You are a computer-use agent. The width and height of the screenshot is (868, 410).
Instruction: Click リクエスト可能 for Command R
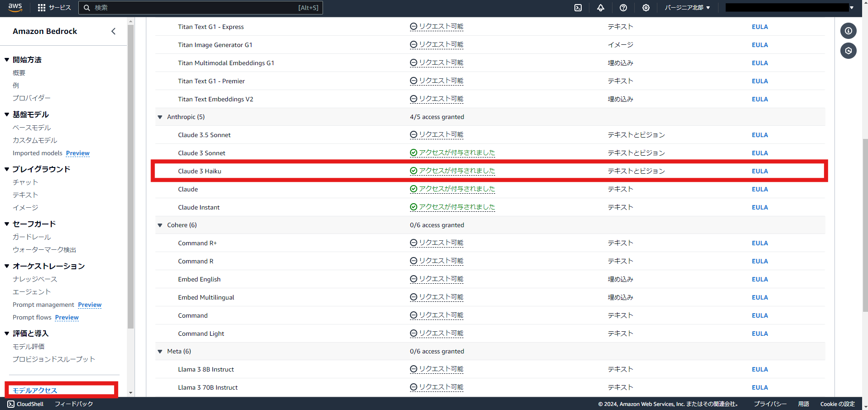[441, 261]
